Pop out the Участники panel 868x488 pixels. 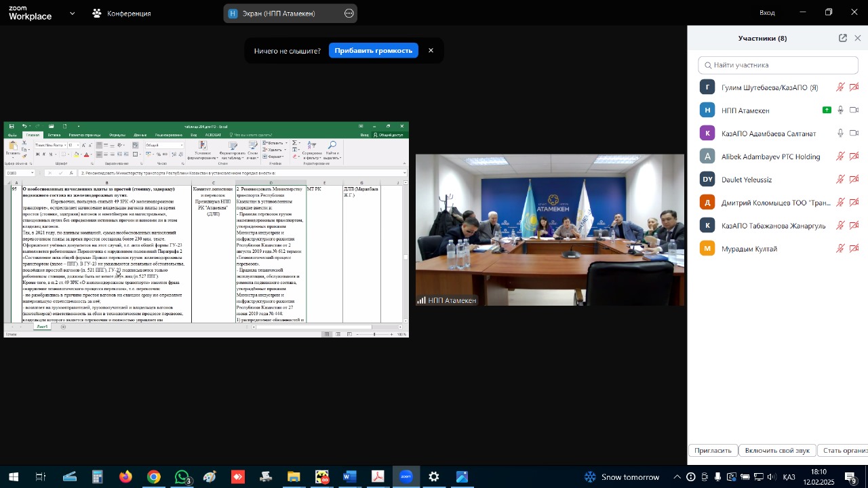tap(843, 38)
